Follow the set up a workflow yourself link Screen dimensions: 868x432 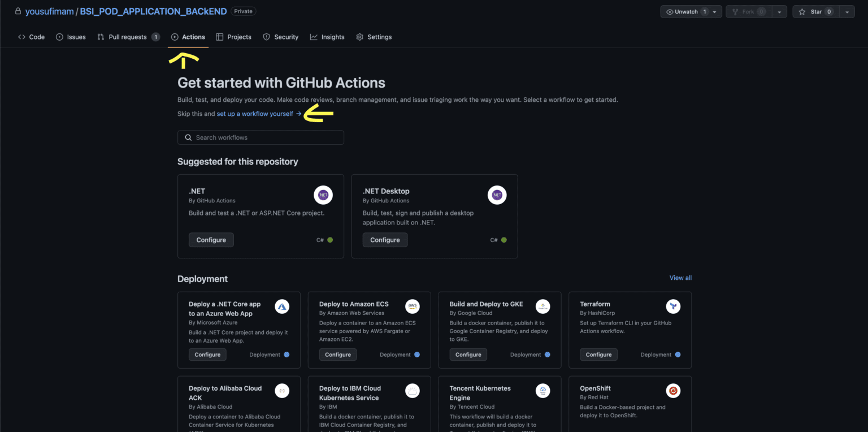pyautogui.click(x=254, y=113)
